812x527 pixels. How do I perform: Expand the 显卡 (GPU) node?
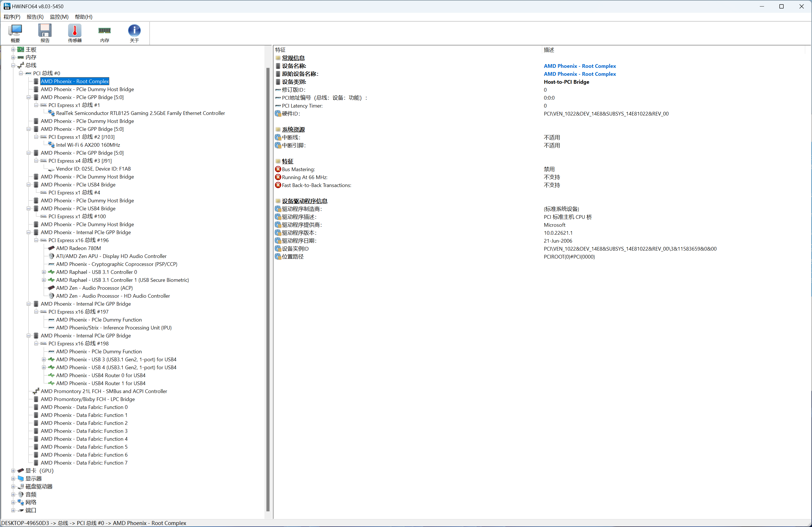13,471
